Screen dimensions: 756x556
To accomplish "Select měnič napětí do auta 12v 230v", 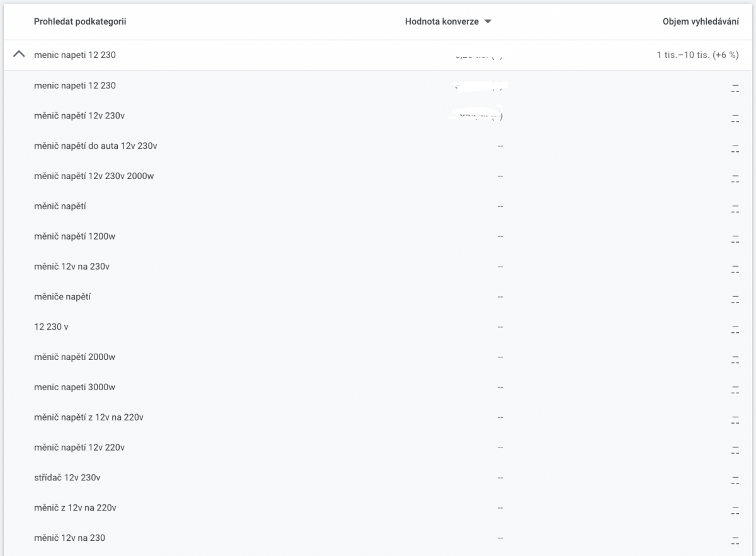I will click(95, 146).
